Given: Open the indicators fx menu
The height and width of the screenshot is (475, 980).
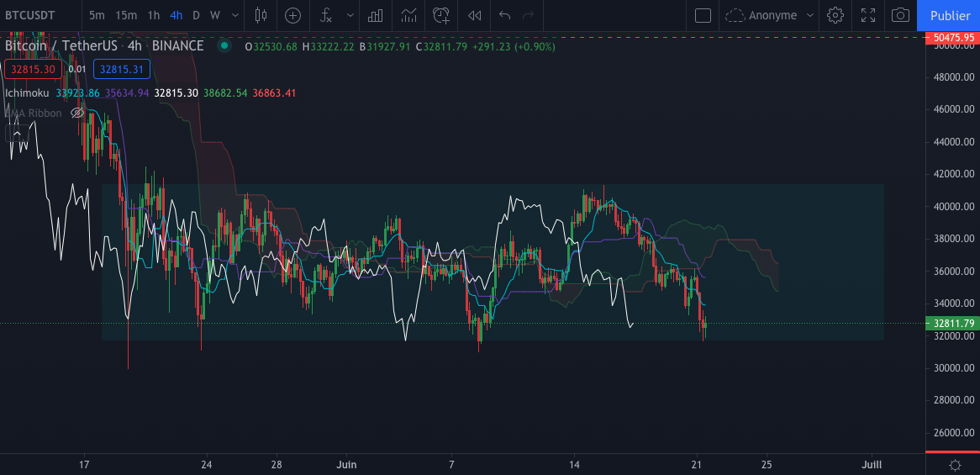Looking at the screenshot, I should point(325,15).
